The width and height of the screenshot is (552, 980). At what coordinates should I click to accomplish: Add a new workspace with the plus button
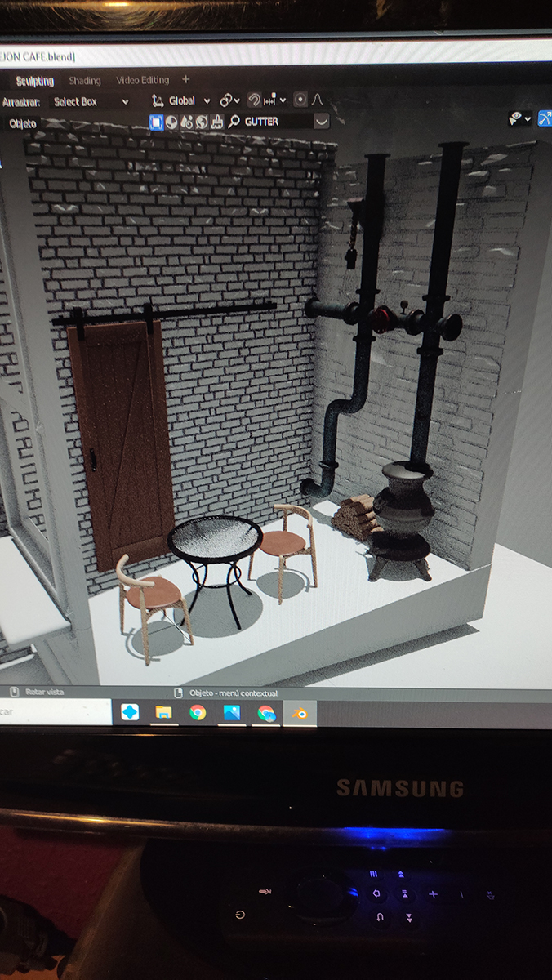tap(185, 79)
